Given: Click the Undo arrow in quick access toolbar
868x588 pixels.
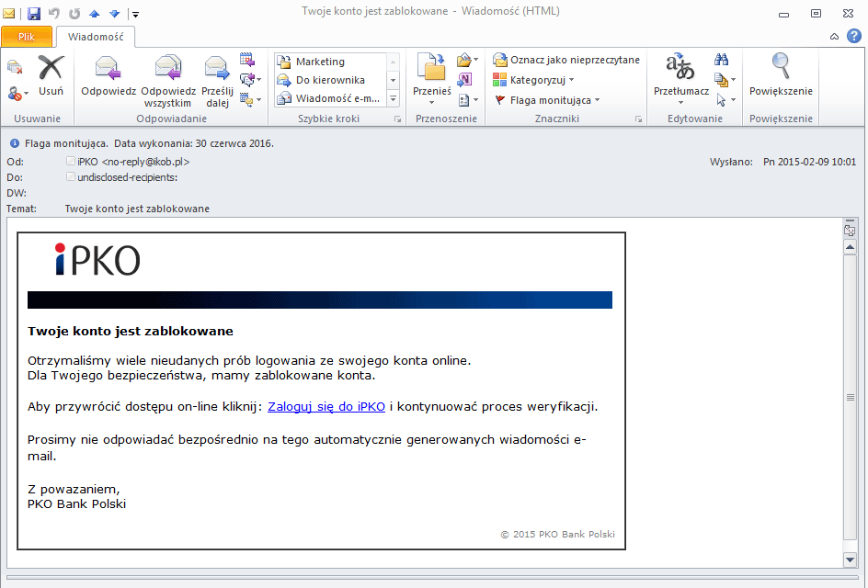Looking at the screenshot, I should point(54,13).
